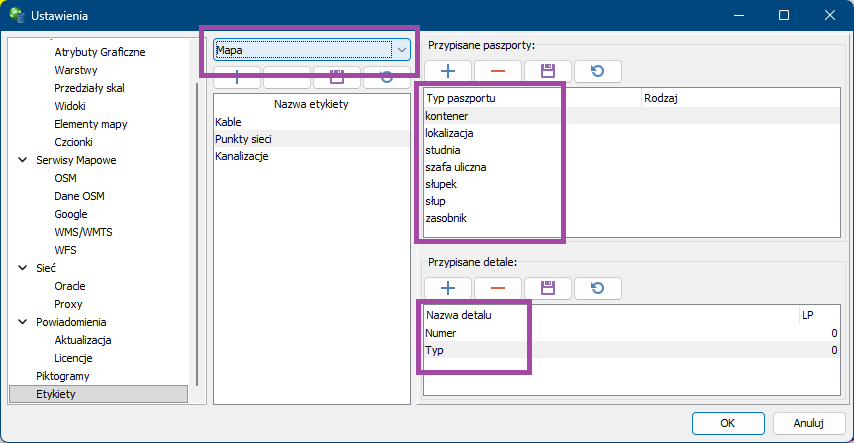Click the add passport plus icon

point(448,71)
